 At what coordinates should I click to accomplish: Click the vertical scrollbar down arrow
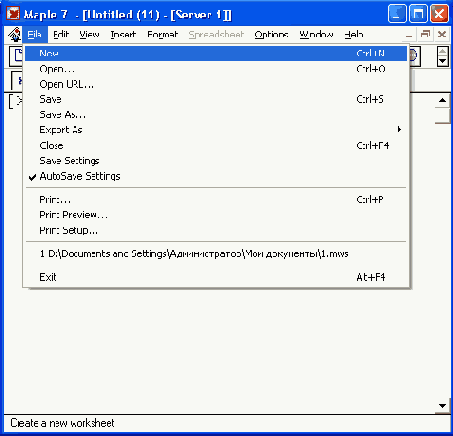442,406
